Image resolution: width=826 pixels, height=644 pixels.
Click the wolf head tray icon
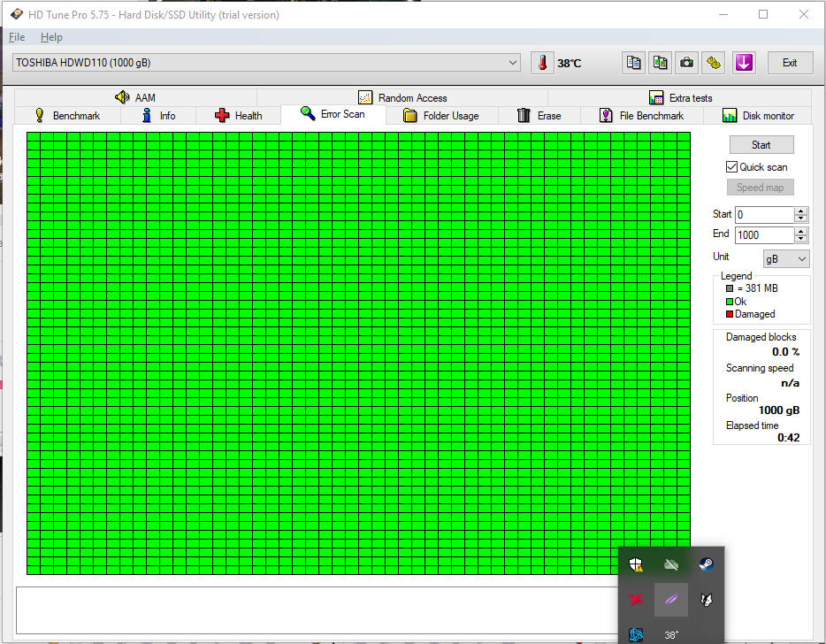point(707,600)
